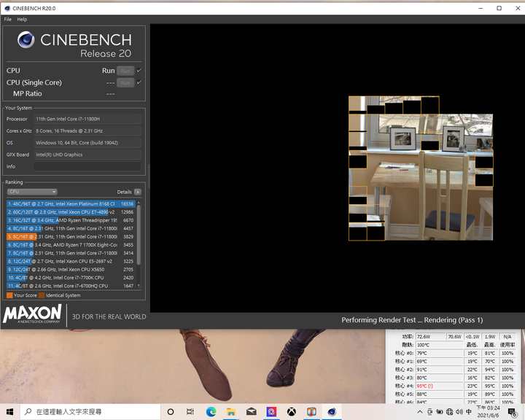Open the Mail app on taskbar
Screen dimensions: 525x420
coord(251,412)
